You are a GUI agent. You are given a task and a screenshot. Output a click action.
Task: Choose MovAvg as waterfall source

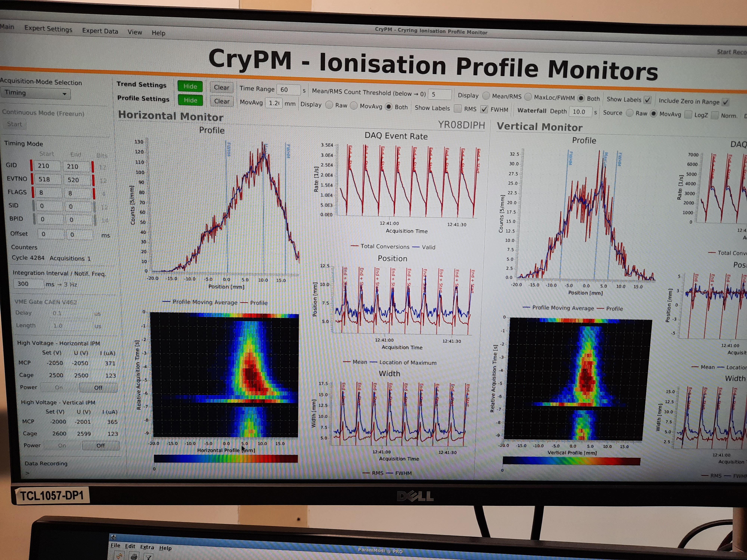pos(653,114)
